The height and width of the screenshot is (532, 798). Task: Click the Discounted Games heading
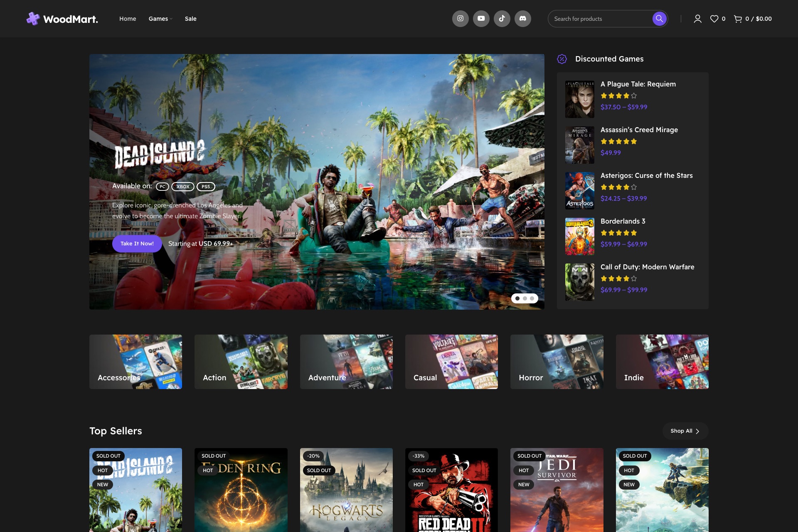coord(609,59)
